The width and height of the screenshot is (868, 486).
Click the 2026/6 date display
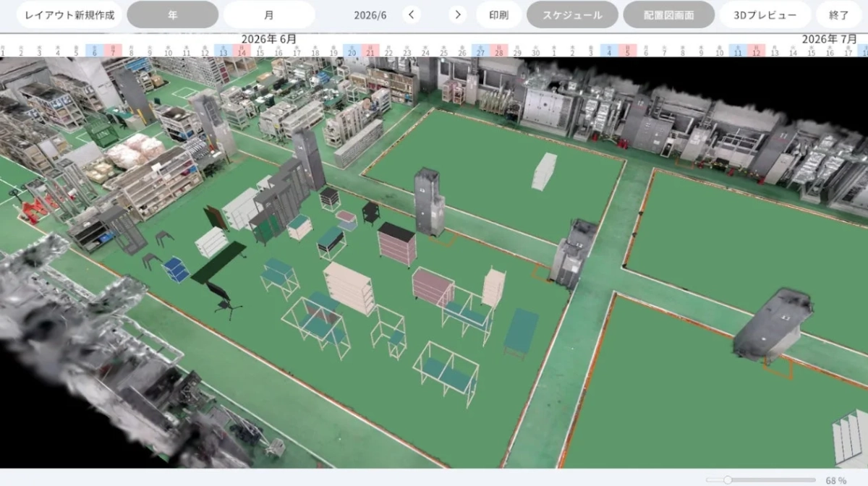[x=370, y=14]
